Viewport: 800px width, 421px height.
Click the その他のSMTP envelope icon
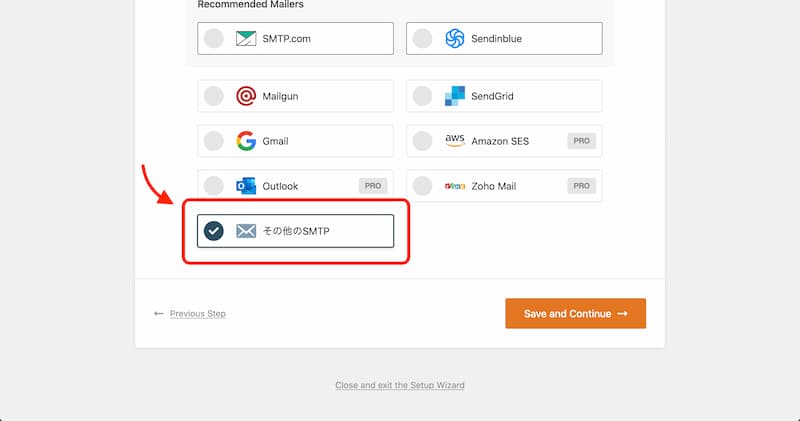pos(246,231)
